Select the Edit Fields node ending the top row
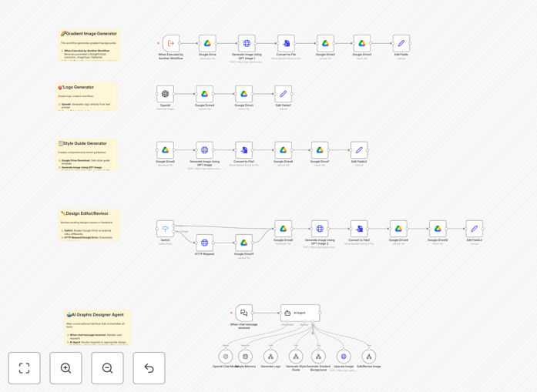 point(401,43)
